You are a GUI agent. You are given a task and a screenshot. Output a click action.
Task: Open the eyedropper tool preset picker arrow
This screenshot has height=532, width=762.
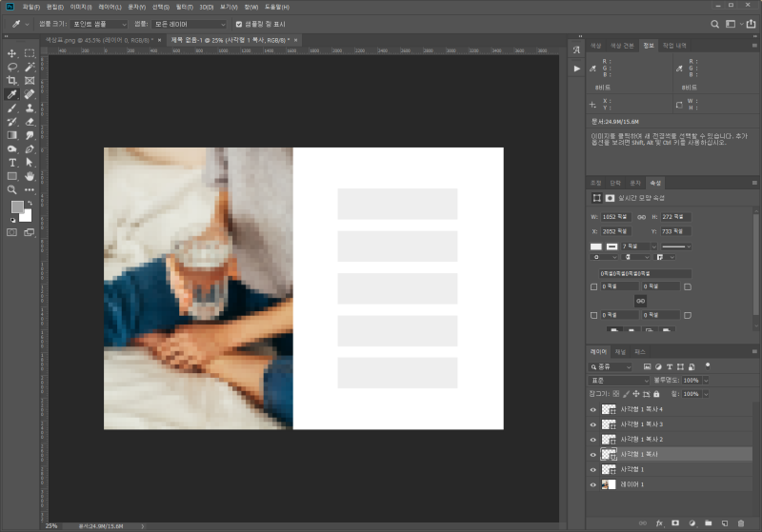[27, 24]
